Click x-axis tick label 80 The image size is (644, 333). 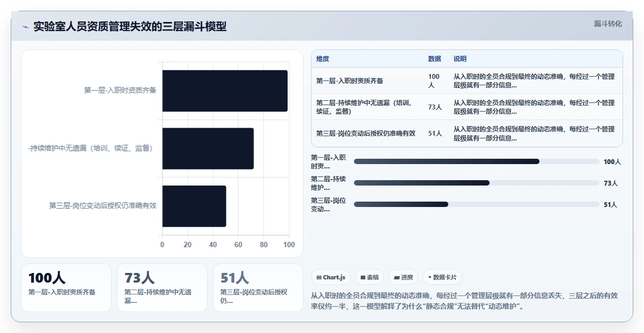tap(264, 245)
